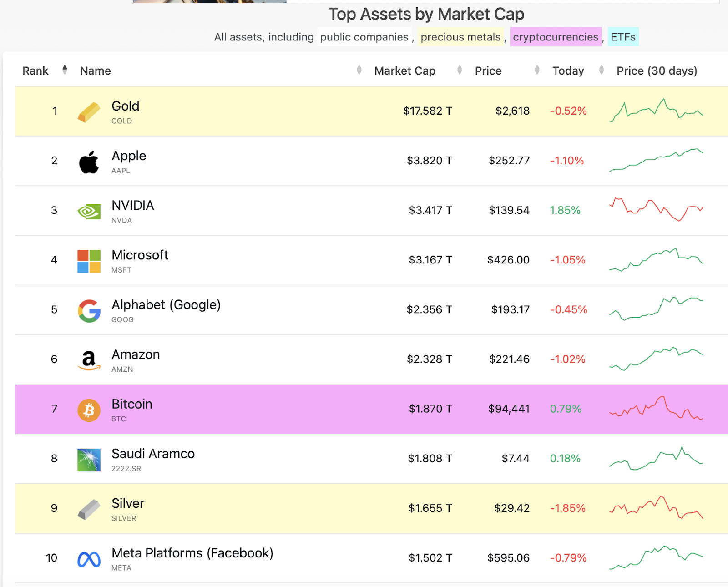
Task: Open the public companies category link
Action: point(364,37)
